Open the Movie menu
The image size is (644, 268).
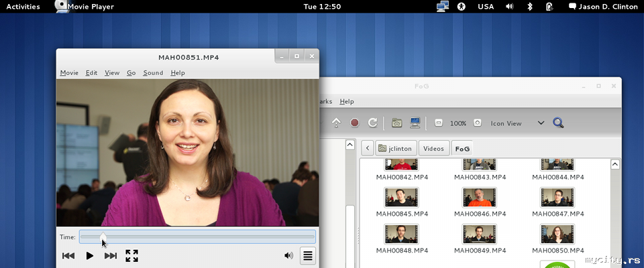point(69,73)
